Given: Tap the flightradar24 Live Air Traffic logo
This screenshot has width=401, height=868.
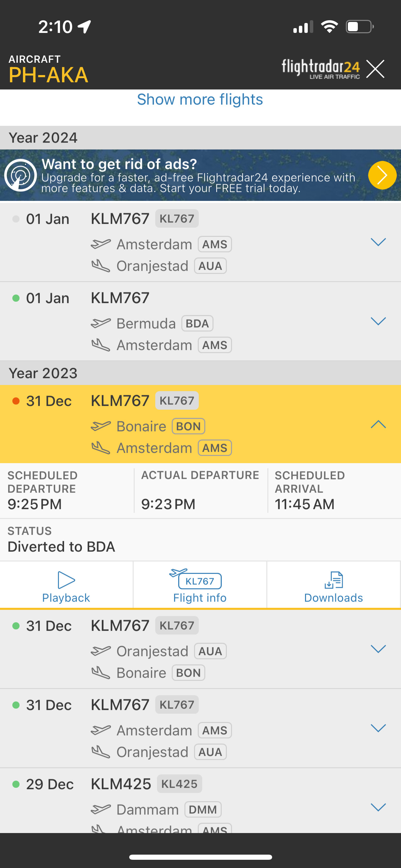Looking at the screenshot, I should point(320,69).
